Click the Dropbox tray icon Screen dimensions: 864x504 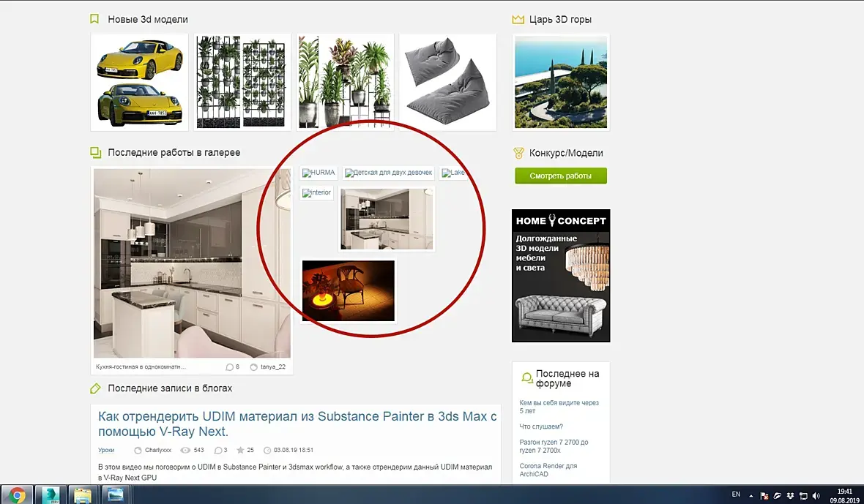tap(790, 496)
